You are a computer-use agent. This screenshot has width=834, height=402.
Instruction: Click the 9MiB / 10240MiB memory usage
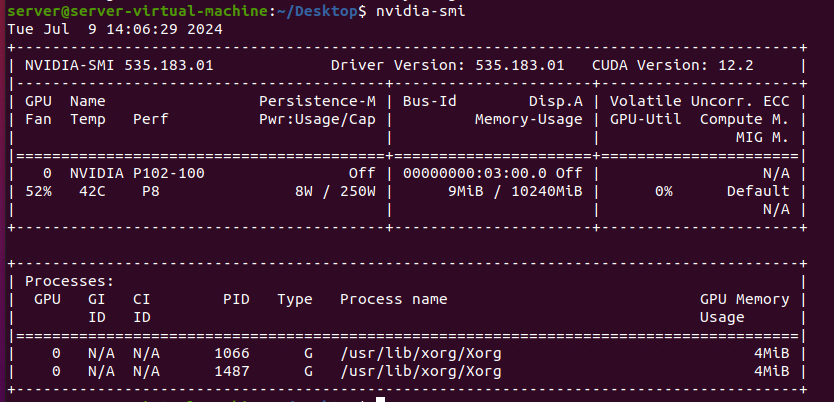tap(515, 191)
